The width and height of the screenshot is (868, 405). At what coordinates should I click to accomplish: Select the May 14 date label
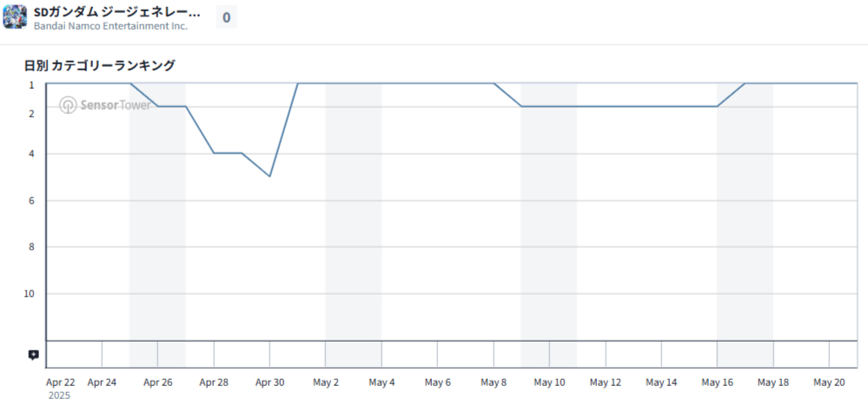click(x=661, y=382)
